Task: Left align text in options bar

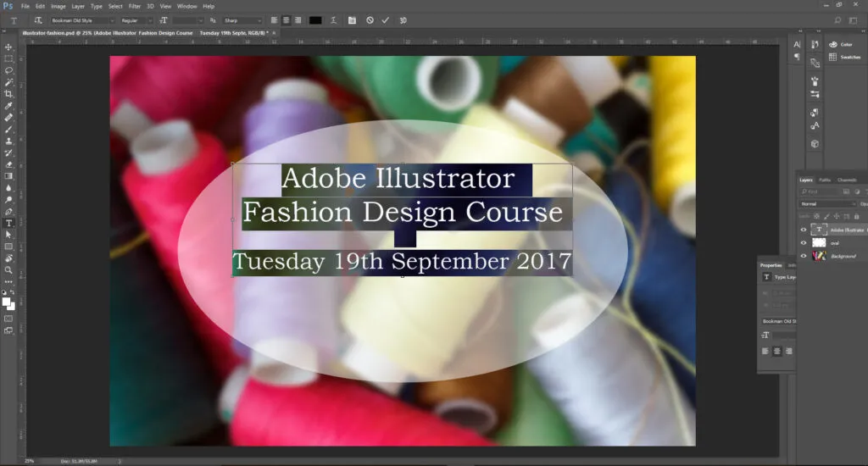Action: [x=274, y=20]
